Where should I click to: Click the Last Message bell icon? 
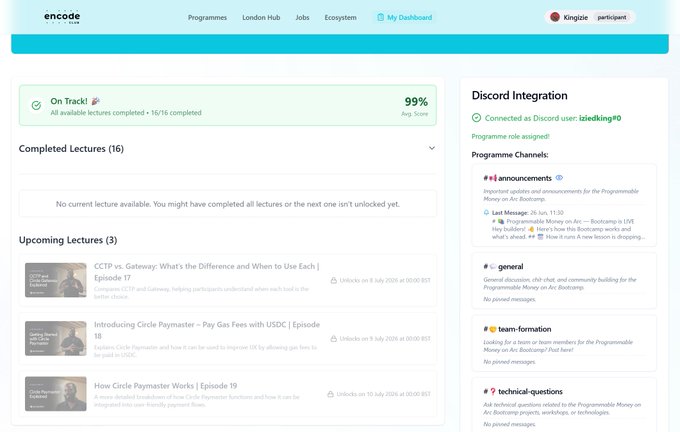point(486,213)
